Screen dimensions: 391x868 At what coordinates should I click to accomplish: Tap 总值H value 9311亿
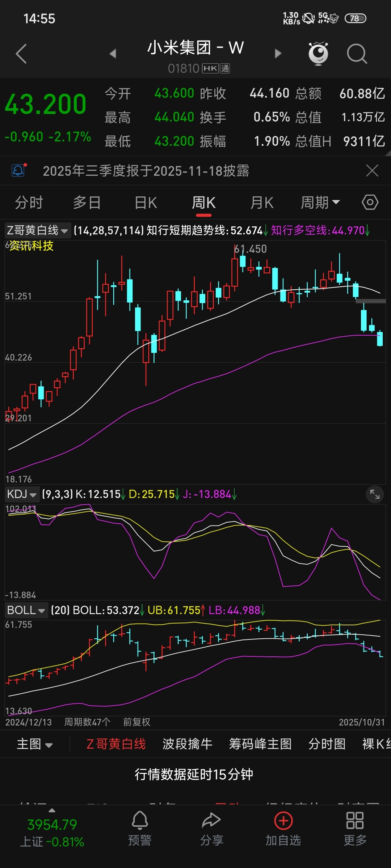tap(364, 141)
